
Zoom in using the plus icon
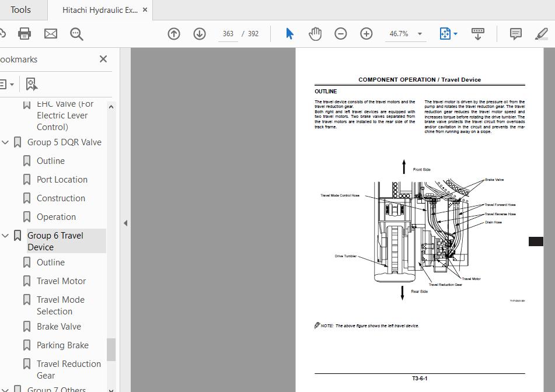[366, 33]
